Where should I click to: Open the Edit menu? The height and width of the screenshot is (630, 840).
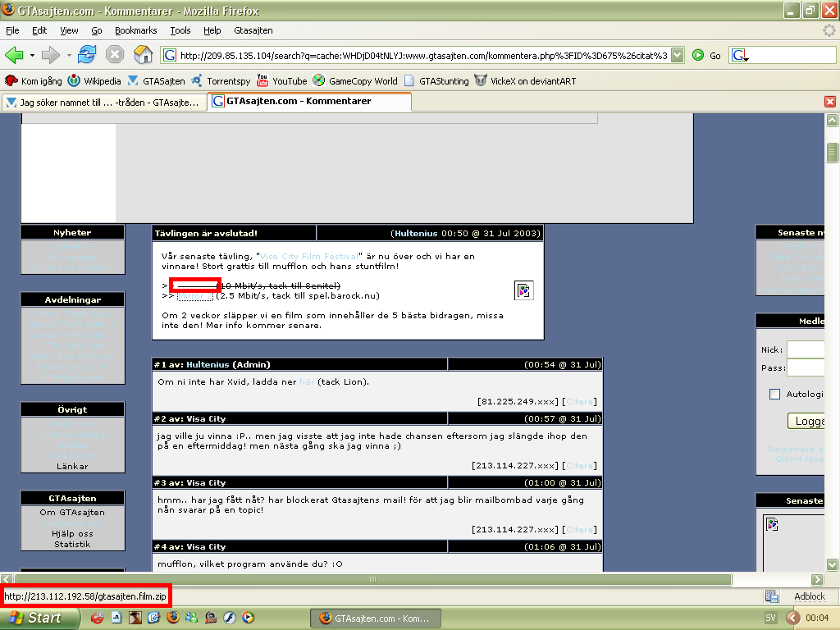39,30
